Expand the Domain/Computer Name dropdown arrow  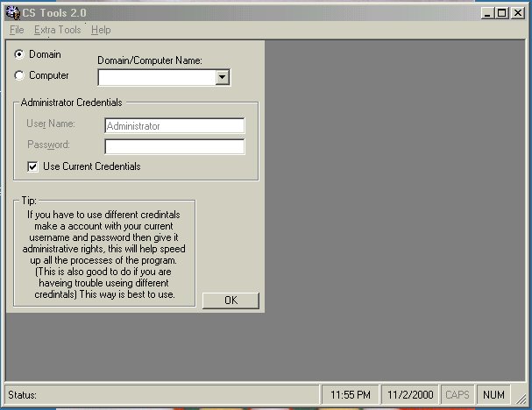[222, 77]
